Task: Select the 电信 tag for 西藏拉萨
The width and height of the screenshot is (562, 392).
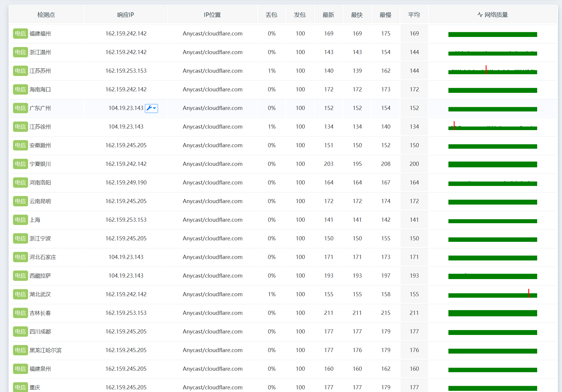Action: click(20, 276)
